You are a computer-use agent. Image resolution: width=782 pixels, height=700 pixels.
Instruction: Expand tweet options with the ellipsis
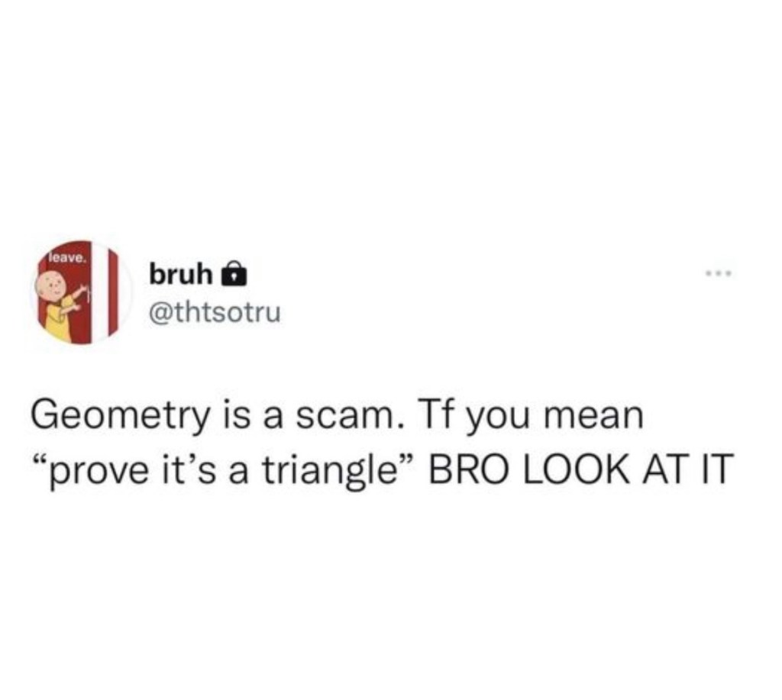point(718,273)
